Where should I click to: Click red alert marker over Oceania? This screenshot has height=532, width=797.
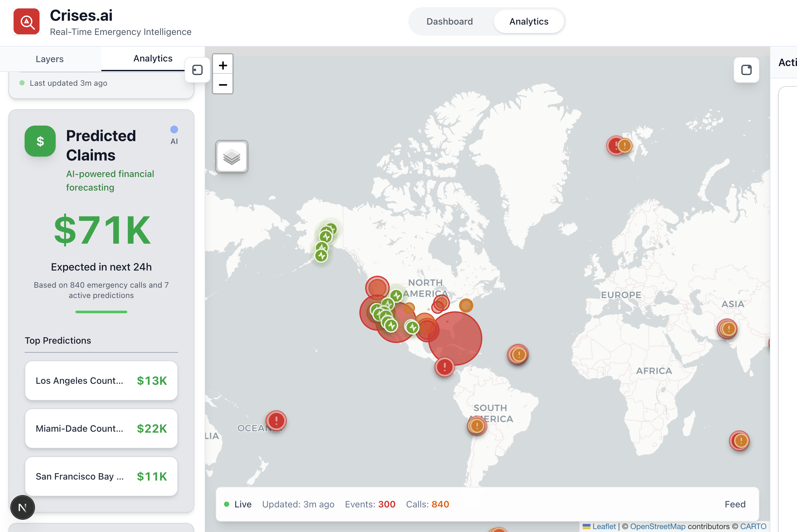(x=276, y=420)
